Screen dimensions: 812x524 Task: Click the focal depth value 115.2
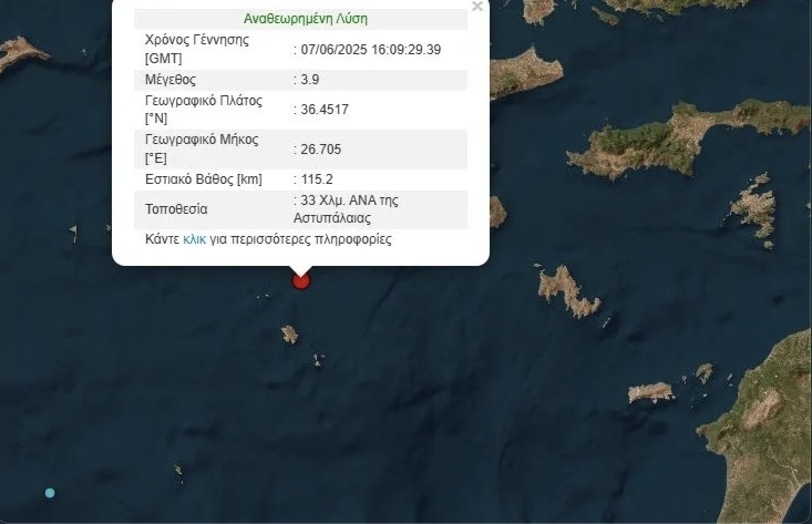pos(316,179)
